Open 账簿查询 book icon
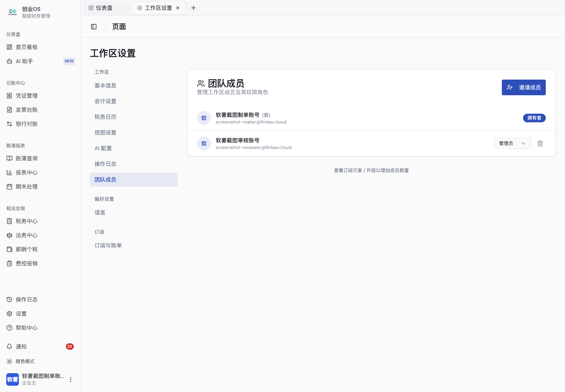565x392 pixels. pos(9,158)
